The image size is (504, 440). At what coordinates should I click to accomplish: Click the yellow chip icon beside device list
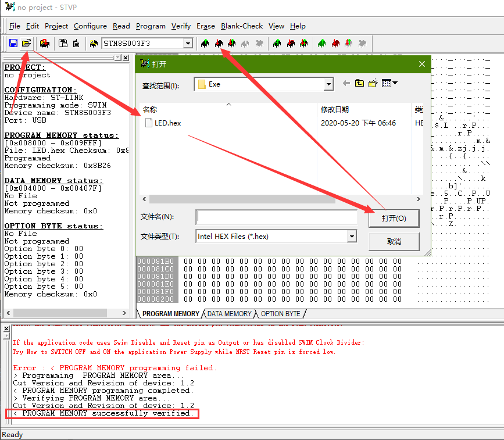coord(94,43)
